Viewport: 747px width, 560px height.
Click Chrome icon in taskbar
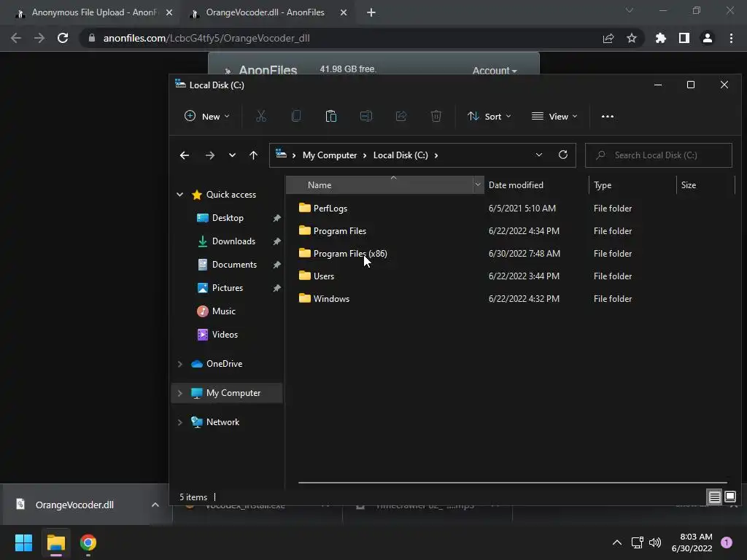tap(88, 542)
